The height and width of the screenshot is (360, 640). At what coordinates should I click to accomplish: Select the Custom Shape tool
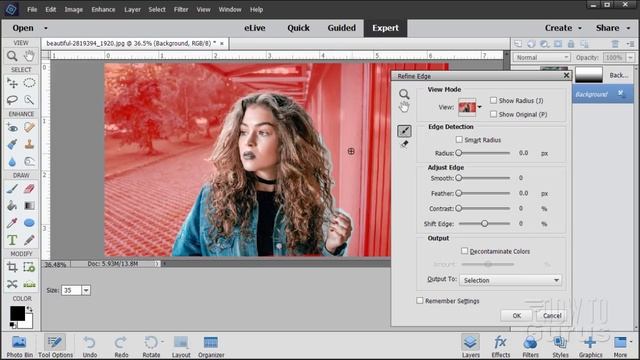[29, 223]
